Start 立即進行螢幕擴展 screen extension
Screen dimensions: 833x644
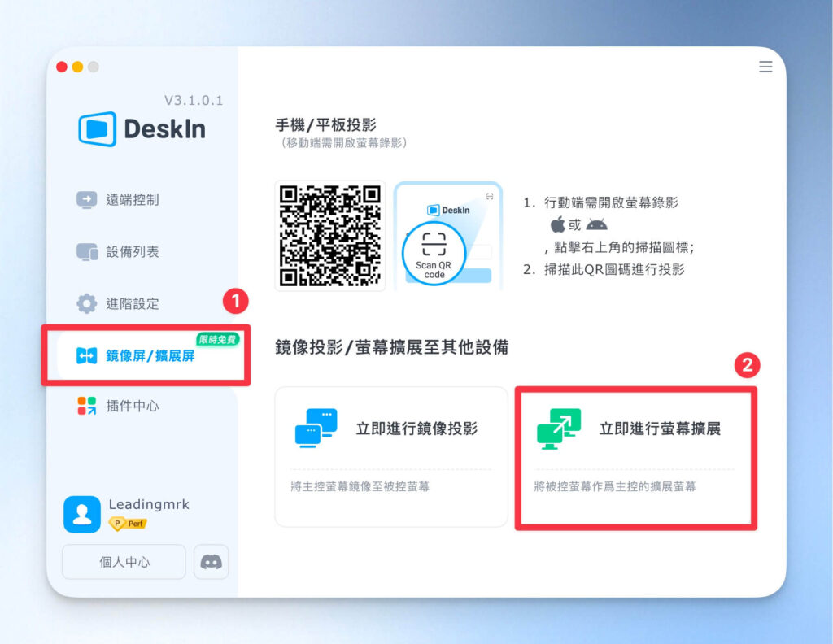click(636, 458)
